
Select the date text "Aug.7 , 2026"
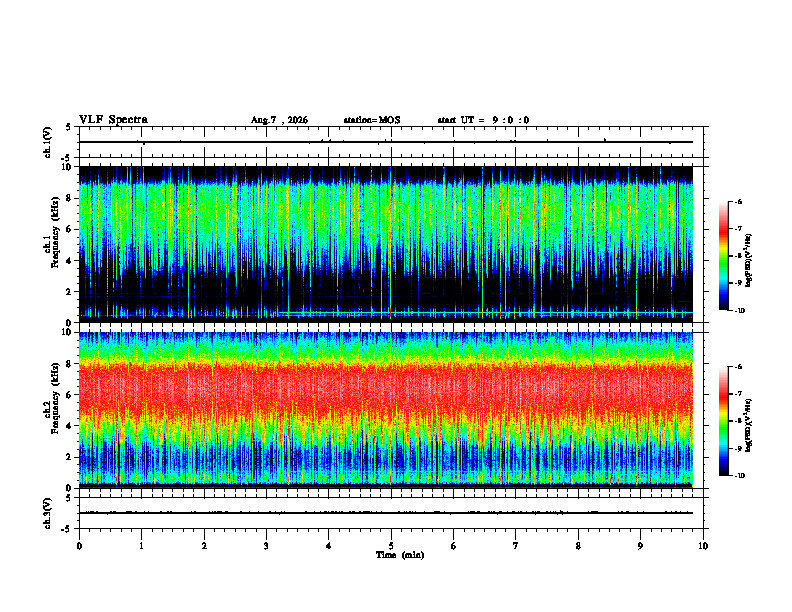[x=279, y=120]
